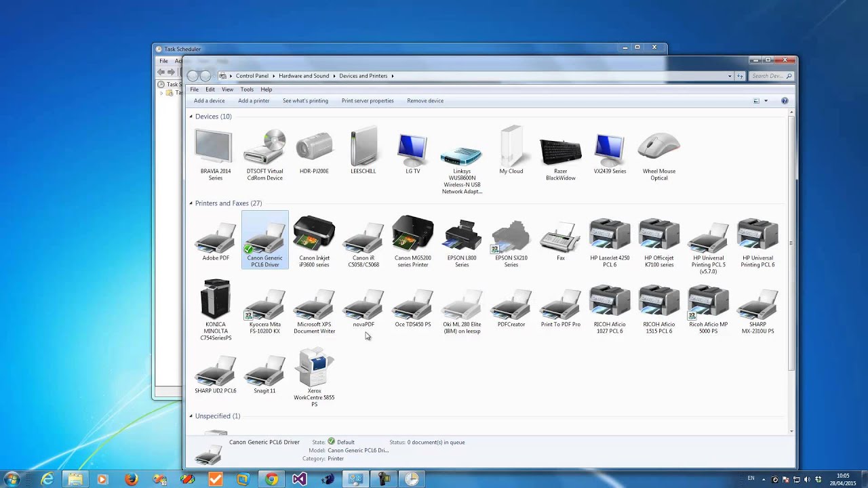The height and width of the screenshot is (488, 868).
Task: Click See what's printing
Action: click(x=305, y=101)
